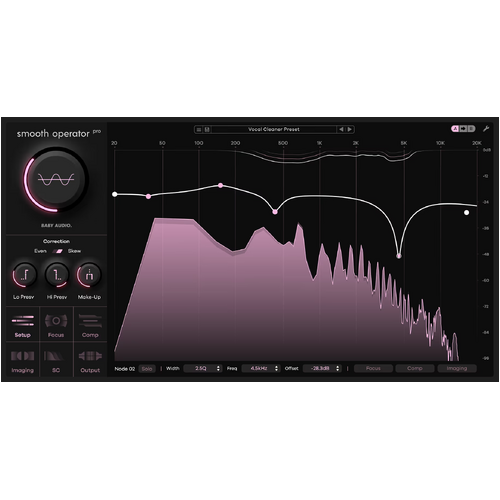Click the Offset stepper arrows
The image size is (500, 500).
pyautogui.click(x=338, y=368)
